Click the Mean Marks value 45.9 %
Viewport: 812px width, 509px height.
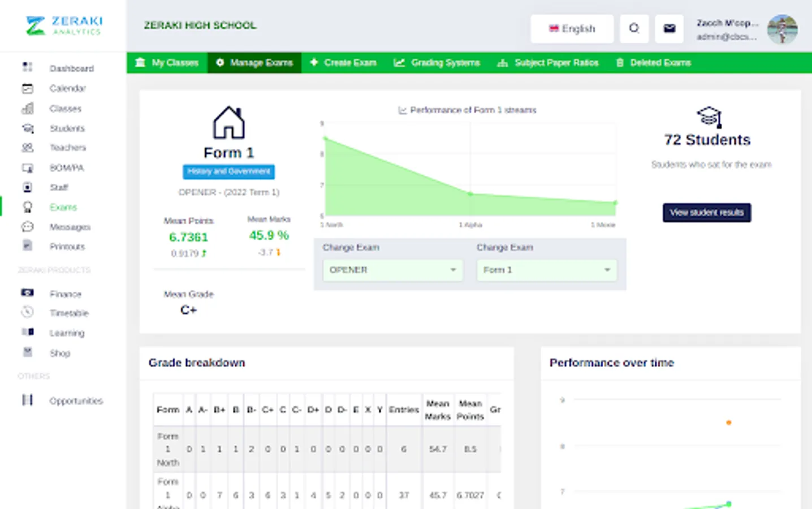coord(269,235)
